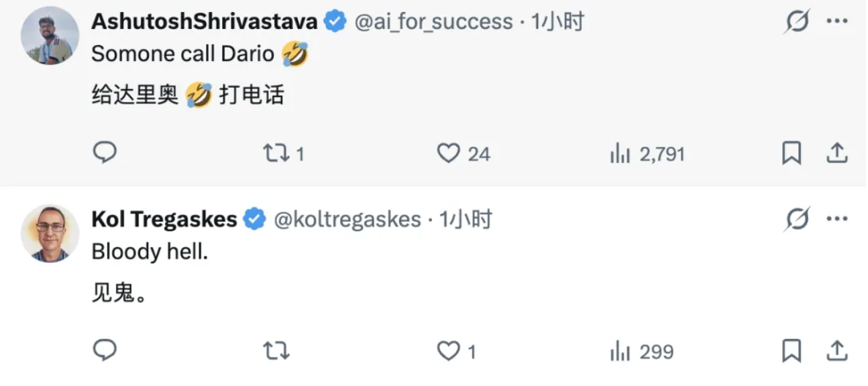Visit the @koltregaskes handle link

347,219
